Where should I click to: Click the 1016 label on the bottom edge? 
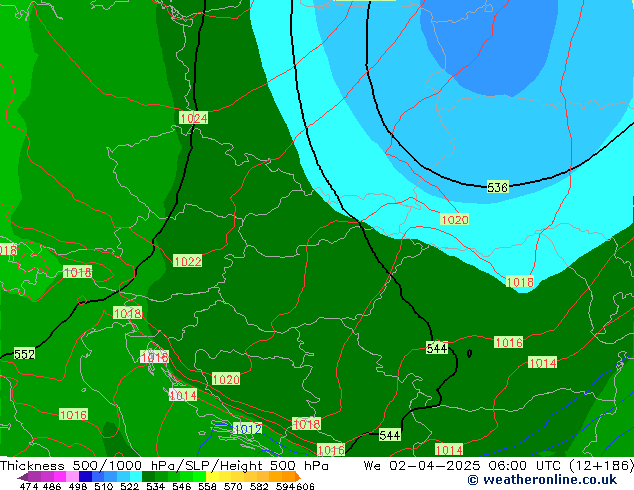pyautogui.click(x=331, y=450)
